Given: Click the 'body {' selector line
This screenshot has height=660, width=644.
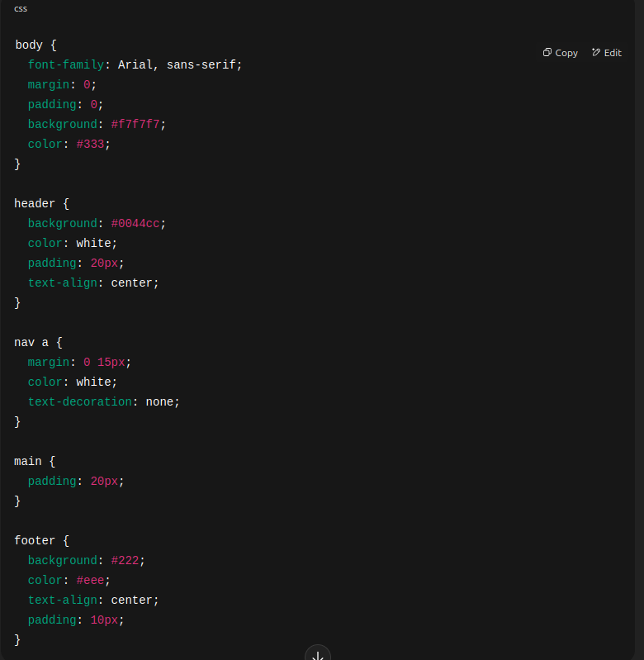Looking at the screenshot, I should pos(36,45).
